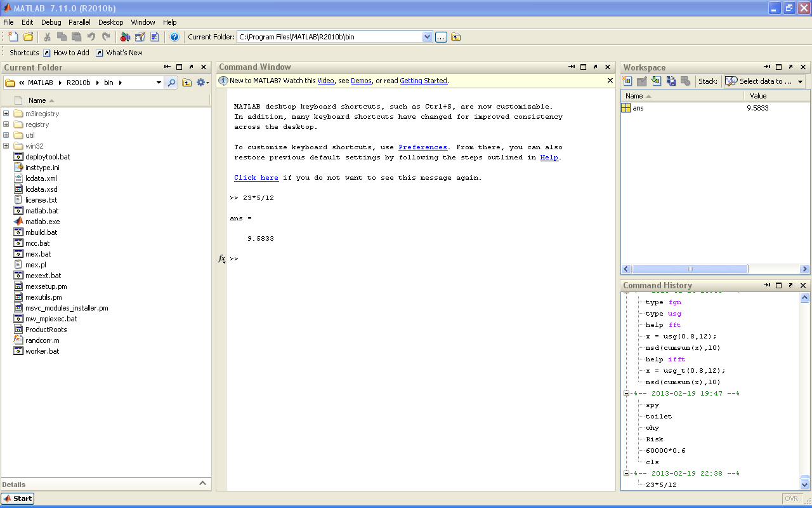Expand the win32 folder

6,146
